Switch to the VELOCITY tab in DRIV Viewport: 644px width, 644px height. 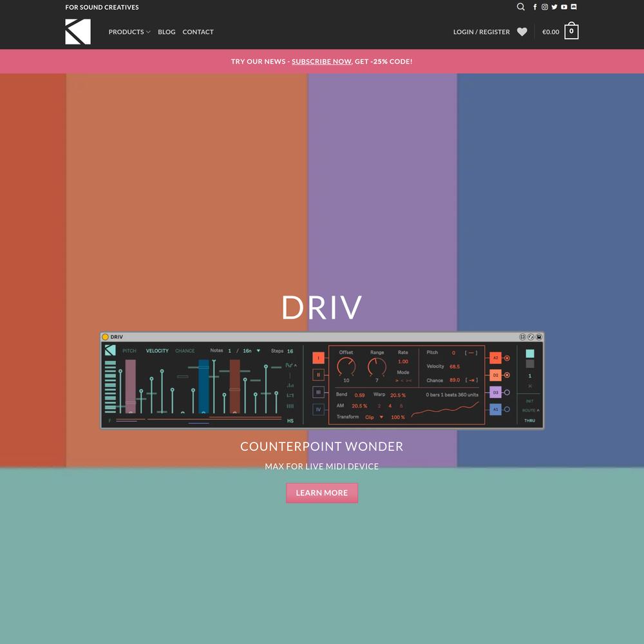click(157, 351)
